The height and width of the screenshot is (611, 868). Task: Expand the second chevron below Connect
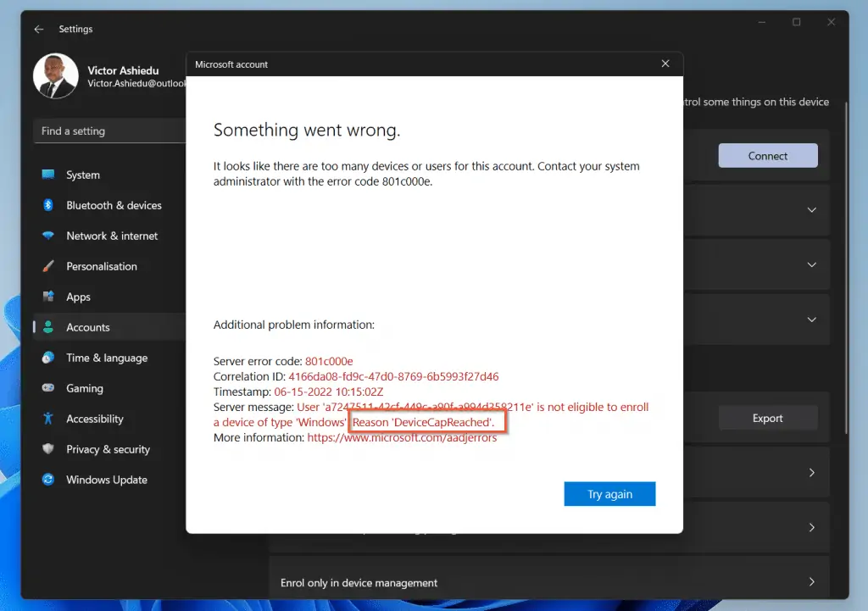pos(811,264)
